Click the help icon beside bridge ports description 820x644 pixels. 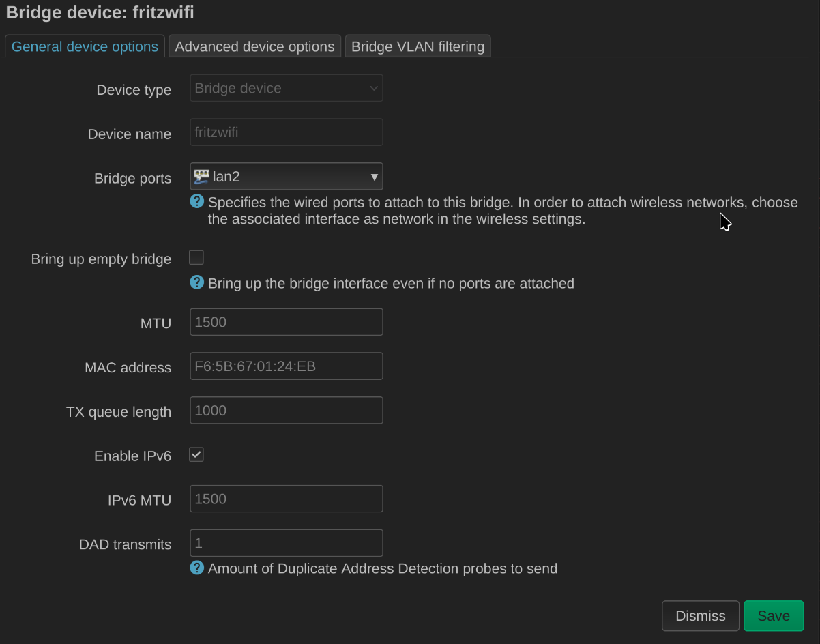(x=196, y=202)
